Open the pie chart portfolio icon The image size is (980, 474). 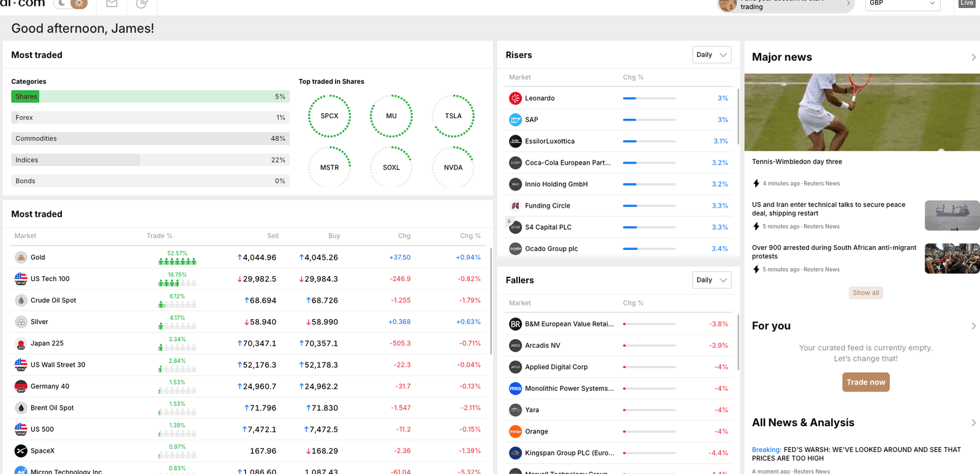click(141, 4)
